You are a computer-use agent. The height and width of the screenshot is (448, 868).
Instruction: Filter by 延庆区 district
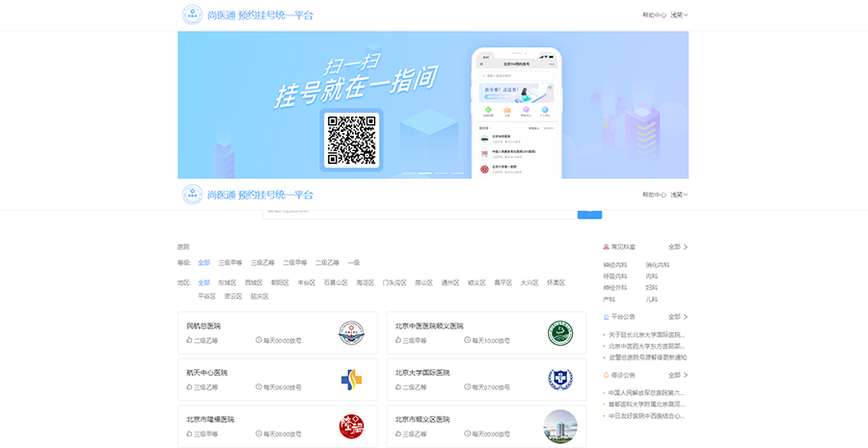pos(259,297)
